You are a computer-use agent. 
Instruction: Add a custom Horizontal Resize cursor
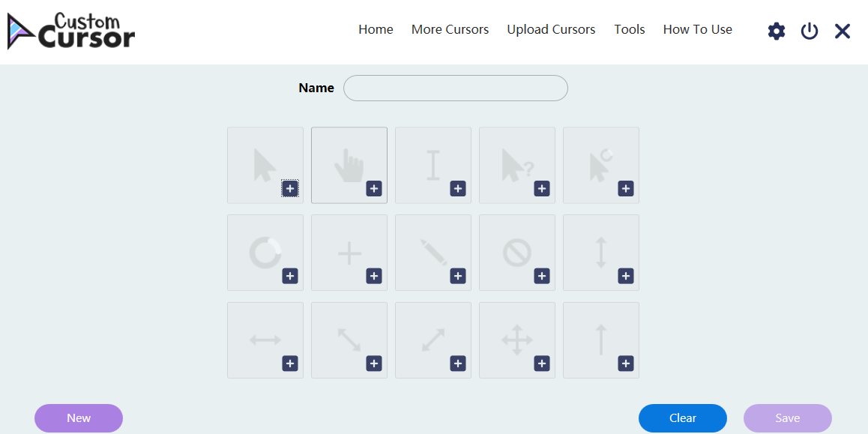point(290,364)
